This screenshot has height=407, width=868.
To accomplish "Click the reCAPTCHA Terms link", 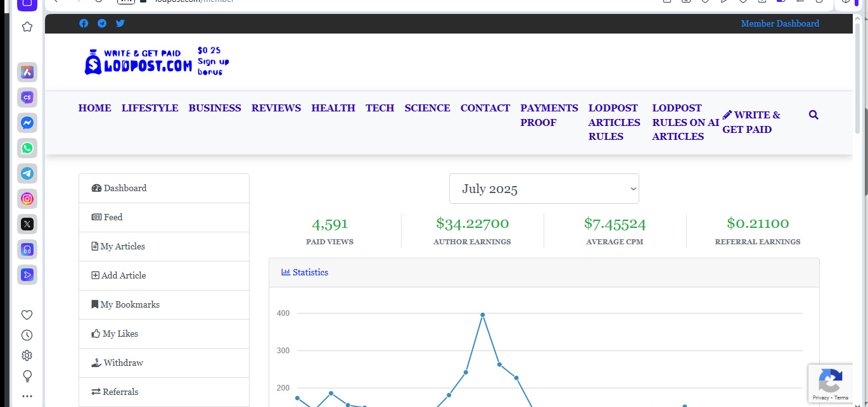I will click(841, 398).
